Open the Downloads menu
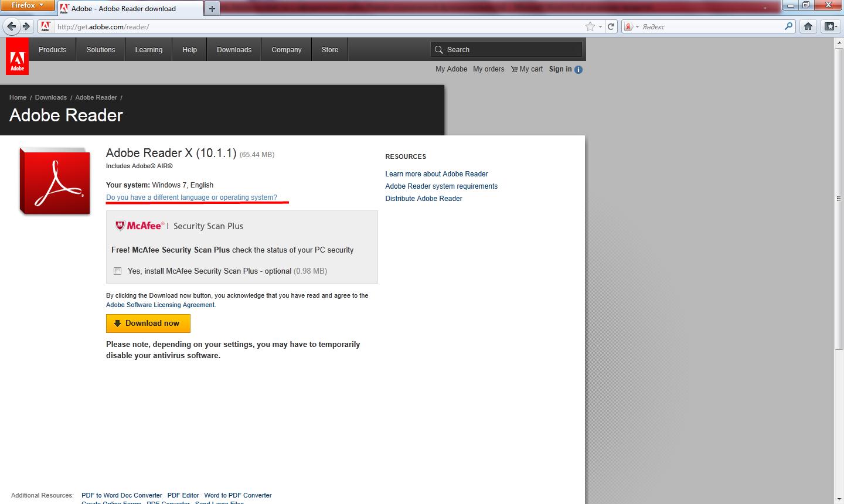 point(234,50)
